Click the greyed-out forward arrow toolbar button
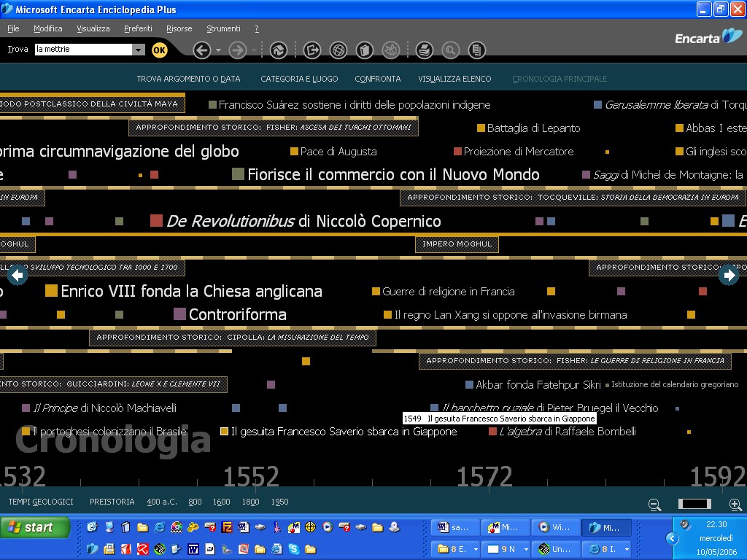 coord(238,50)
